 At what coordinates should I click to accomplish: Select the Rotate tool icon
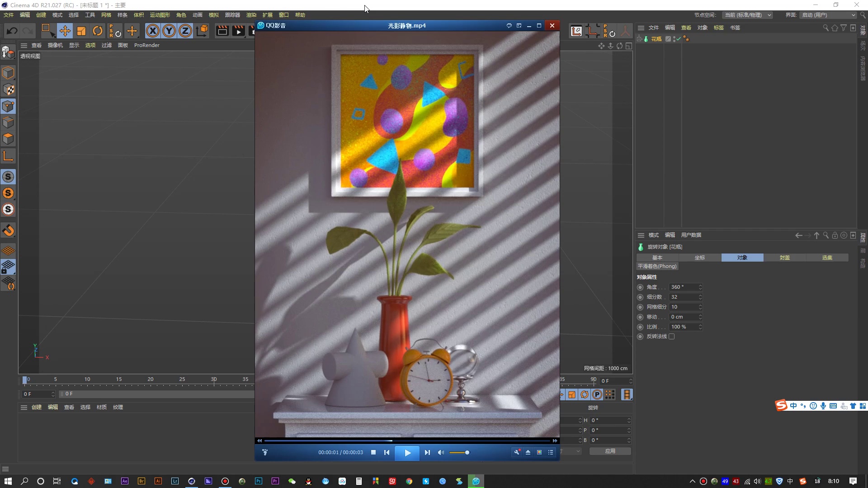point(97,31)
